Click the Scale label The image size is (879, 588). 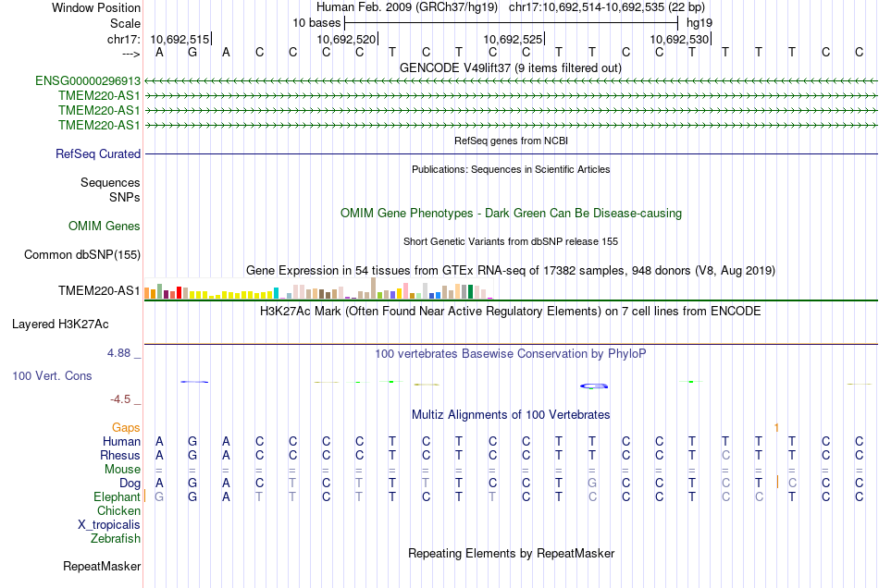click(x=126, y=23)
